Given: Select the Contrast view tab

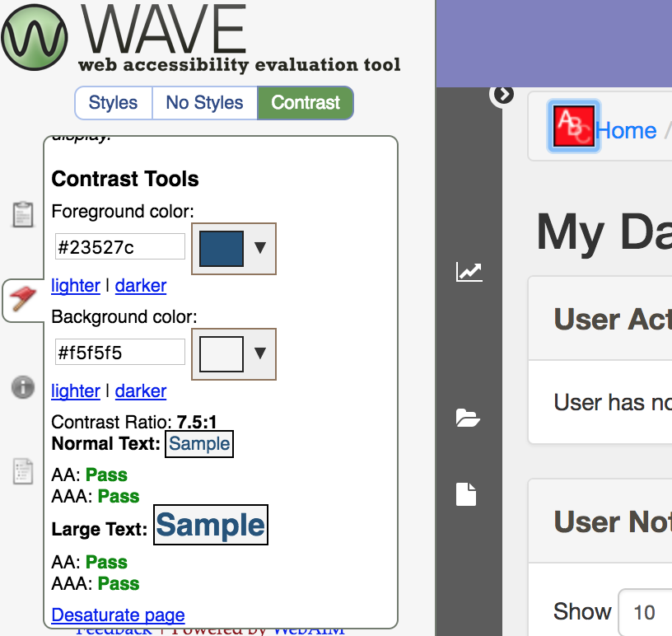Looking at the screenshot, I should pos(306,103).
